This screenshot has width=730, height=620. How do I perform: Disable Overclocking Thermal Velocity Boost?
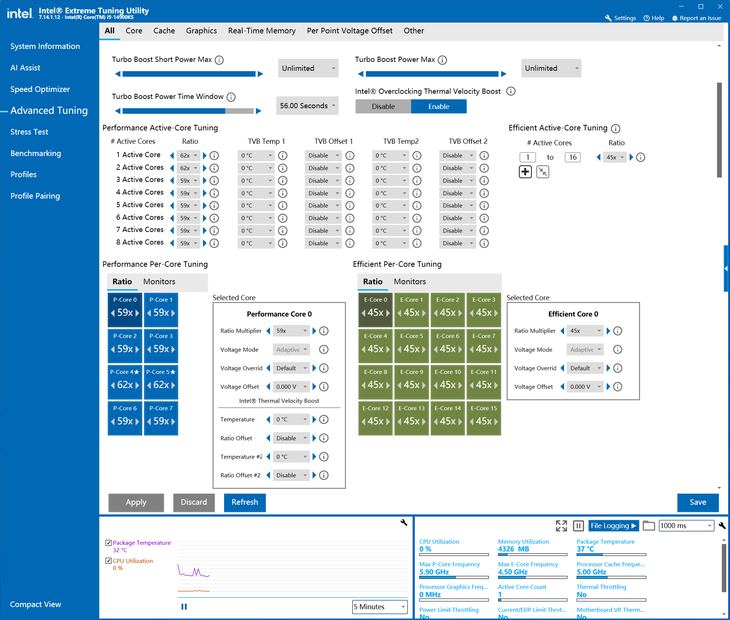(383, 107)
